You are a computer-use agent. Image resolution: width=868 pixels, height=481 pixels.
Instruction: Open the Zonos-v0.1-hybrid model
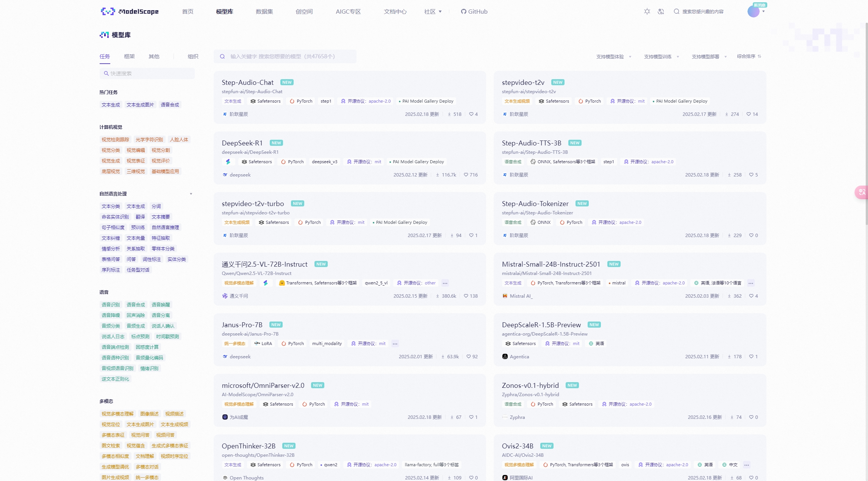(x=530, y=385)
